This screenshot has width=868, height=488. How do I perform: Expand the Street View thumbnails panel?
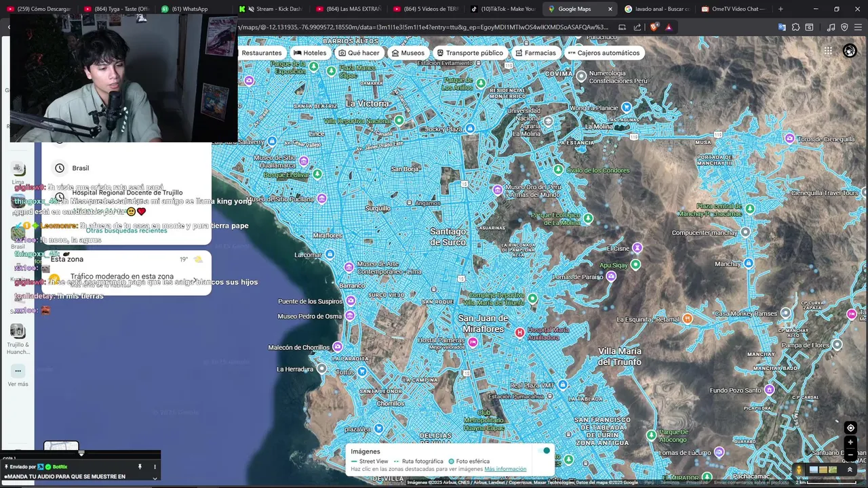(850, 470)
